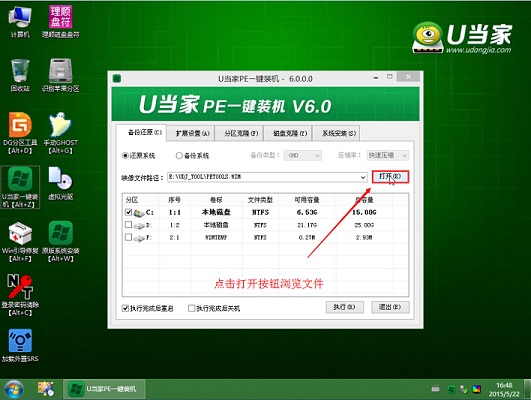This screenshot has width=531, height=400.
Task: Expand the 映像文件路径 dropdown arrow
Action: 363,177
